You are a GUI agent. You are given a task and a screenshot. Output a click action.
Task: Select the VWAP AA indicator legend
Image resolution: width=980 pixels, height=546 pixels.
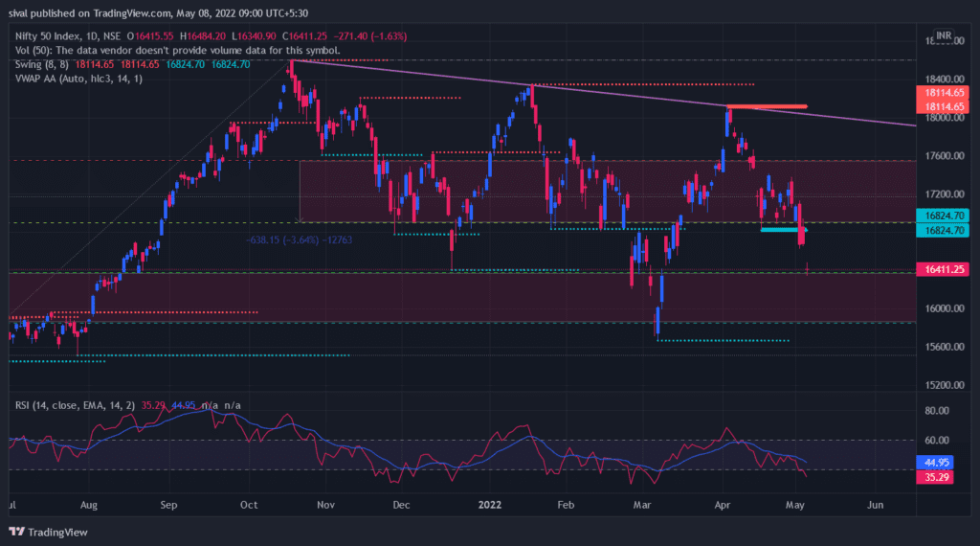coord(78,79)
